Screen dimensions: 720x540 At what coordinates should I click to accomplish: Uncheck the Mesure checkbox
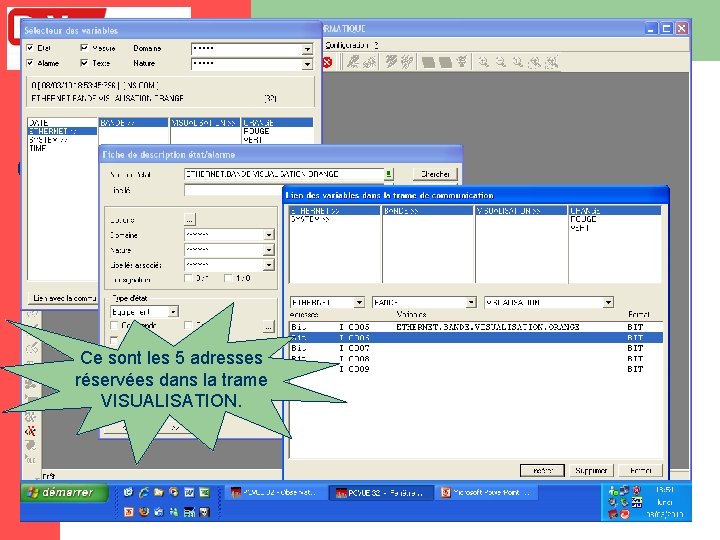pyautogui.click(x=84, y=48)
